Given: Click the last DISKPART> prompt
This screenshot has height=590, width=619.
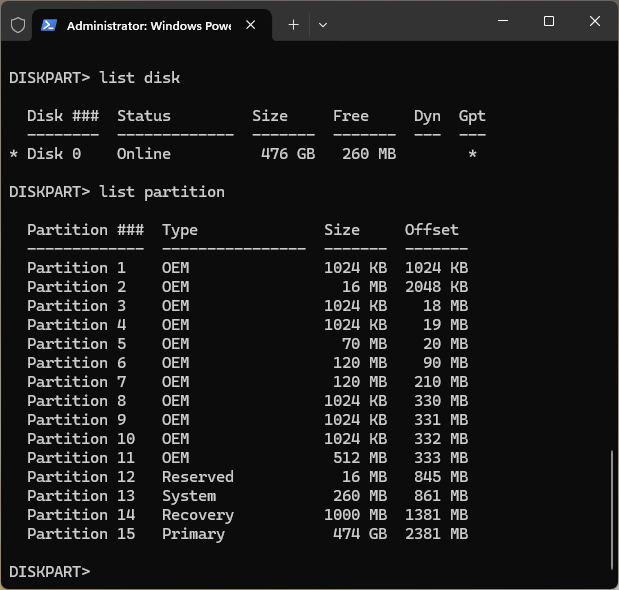Looking at the screenshot, I should 49,572.
